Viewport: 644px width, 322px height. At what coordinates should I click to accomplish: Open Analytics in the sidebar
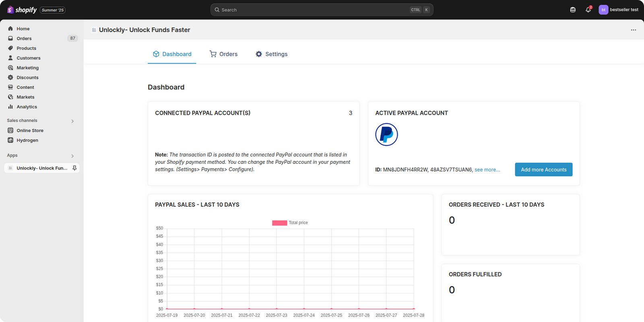tap(27, 107)
